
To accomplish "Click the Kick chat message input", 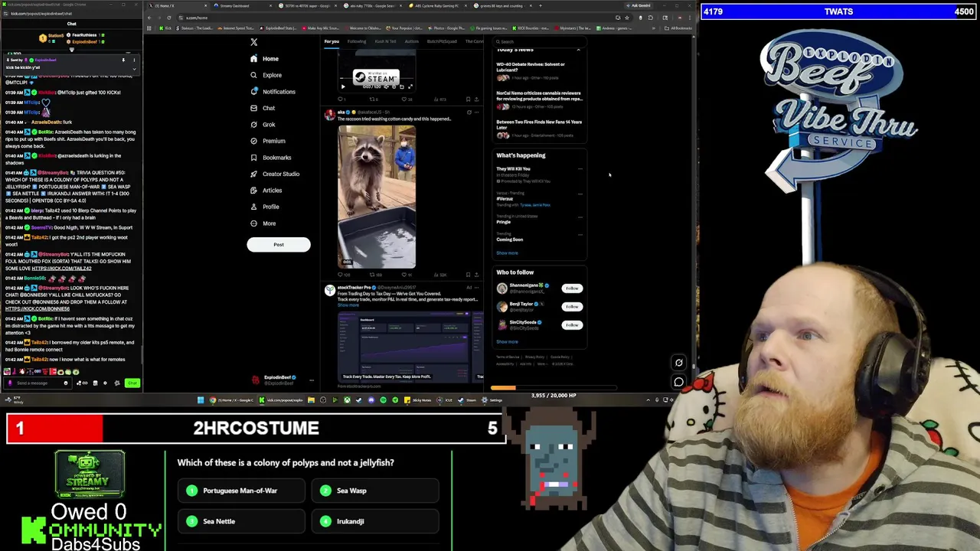I will tap(38, 383).
